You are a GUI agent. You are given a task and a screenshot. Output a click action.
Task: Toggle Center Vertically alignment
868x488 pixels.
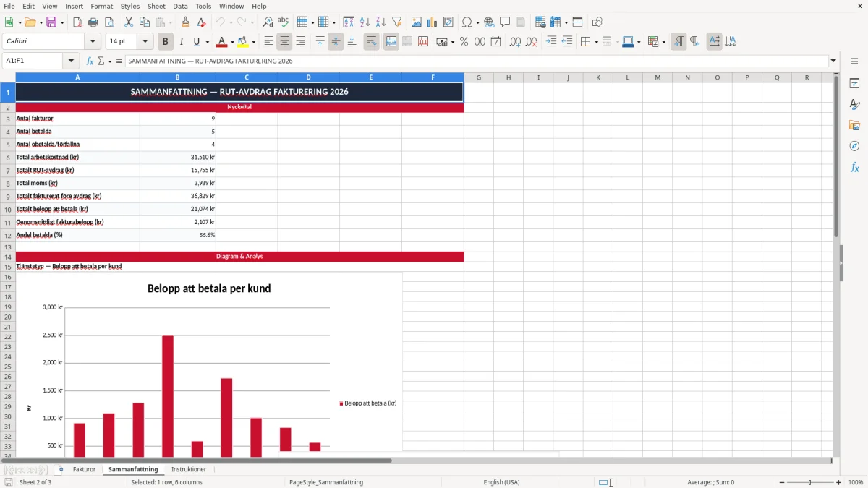[x=336, y=42]
